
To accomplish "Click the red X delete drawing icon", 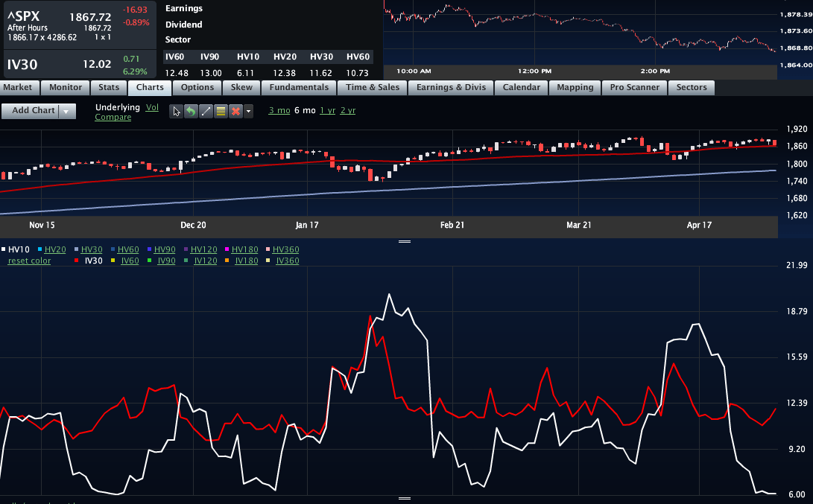I will [x=235, y=111].
